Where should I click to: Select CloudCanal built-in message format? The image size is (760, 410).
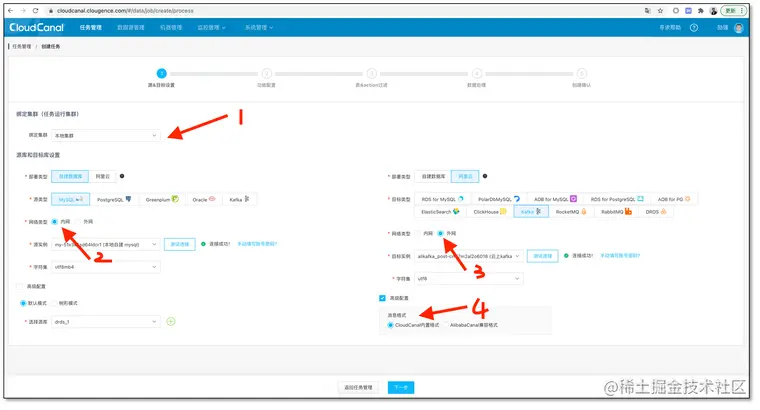click(390, 325)
